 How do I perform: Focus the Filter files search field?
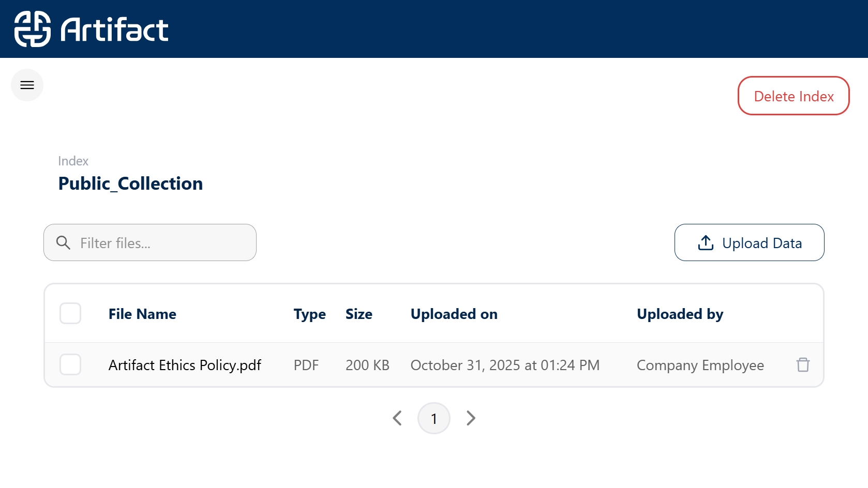(x=160, y=243)
